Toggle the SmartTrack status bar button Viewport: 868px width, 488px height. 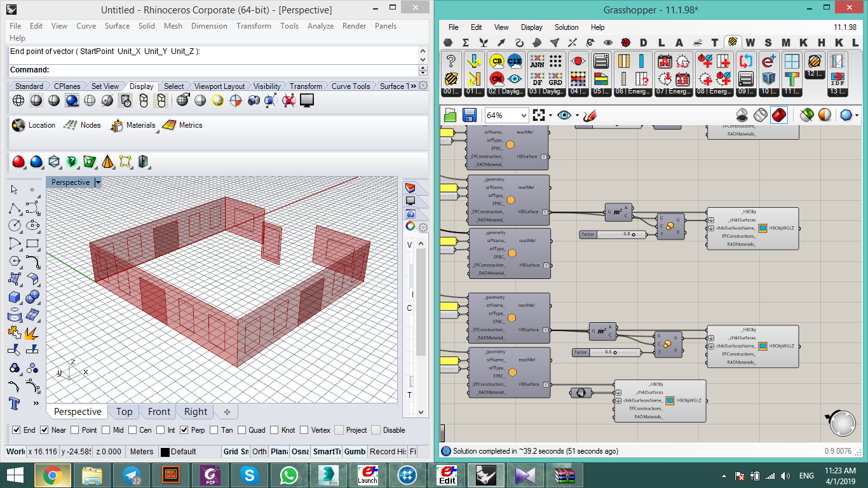pos(327,452)
